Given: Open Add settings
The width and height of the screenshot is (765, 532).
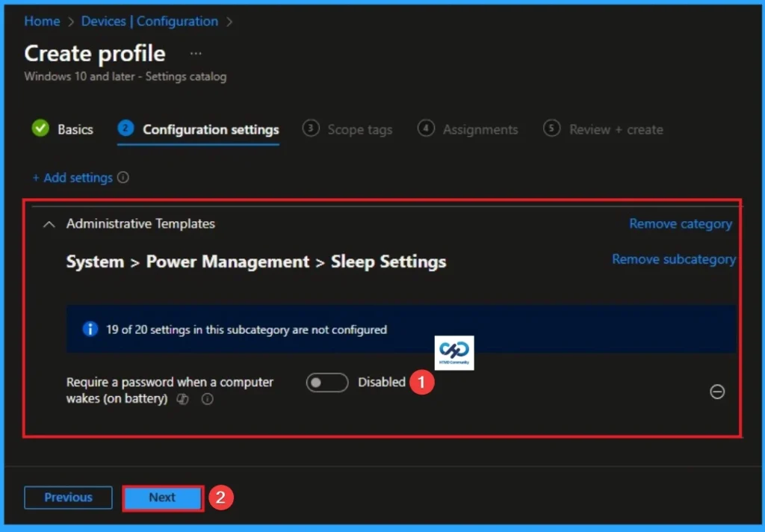Looking at the screenshot, I should pos(74,178).
